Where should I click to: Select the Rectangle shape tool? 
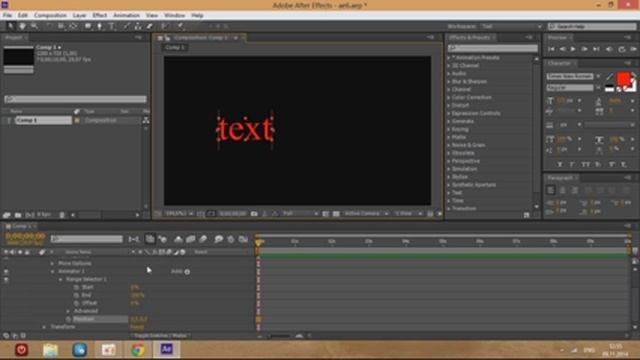pyautogui.click(x=87, y=26)
